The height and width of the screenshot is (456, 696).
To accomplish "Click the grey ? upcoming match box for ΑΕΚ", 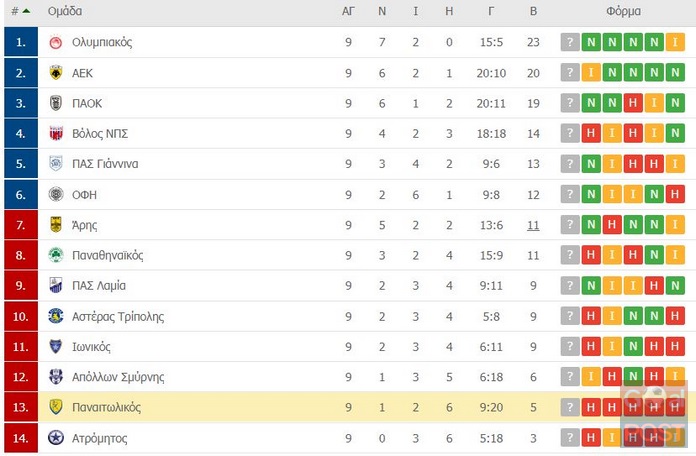I will tap(570, 72).
